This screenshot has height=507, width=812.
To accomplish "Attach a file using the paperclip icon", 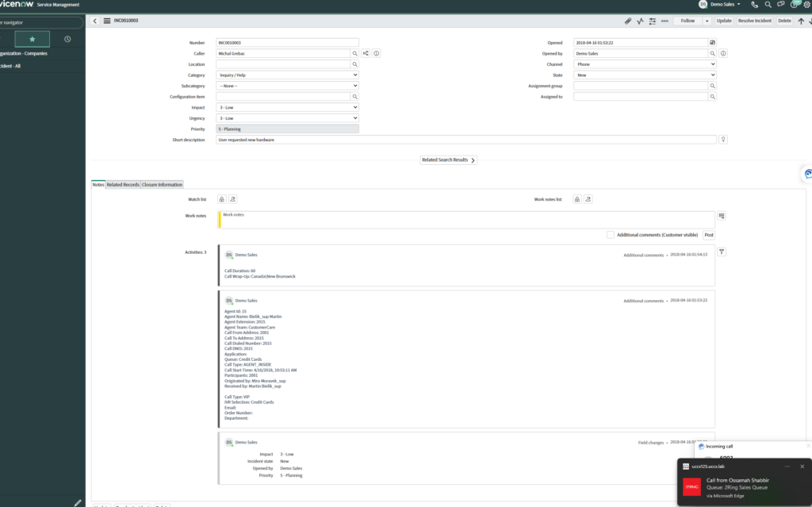I will pos(628,21).
